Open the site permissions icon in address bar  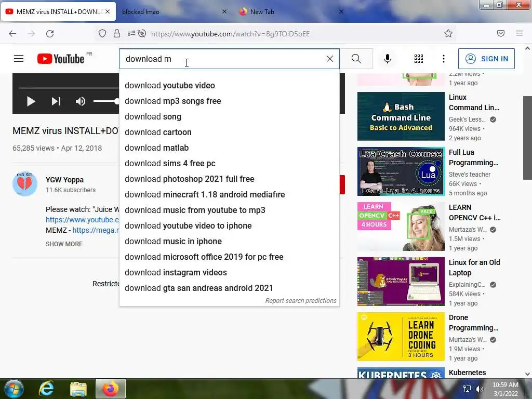(131, 33)
